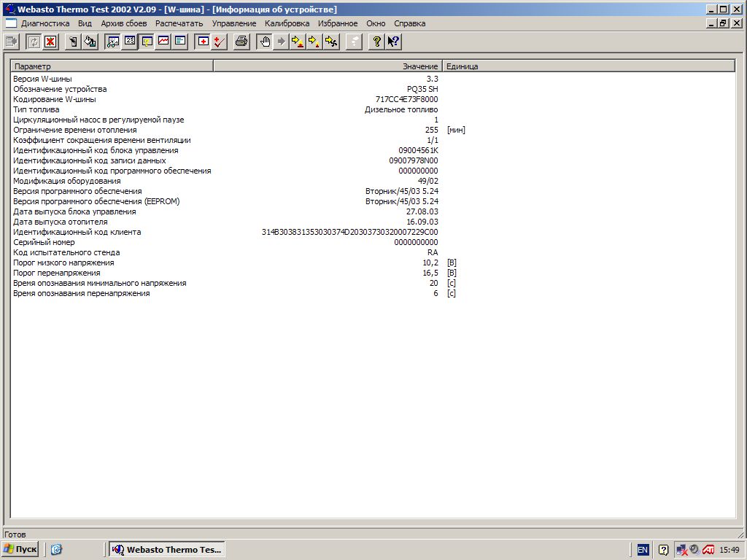Click the paint bucket toolbar icon

click(x=90, y=42)
